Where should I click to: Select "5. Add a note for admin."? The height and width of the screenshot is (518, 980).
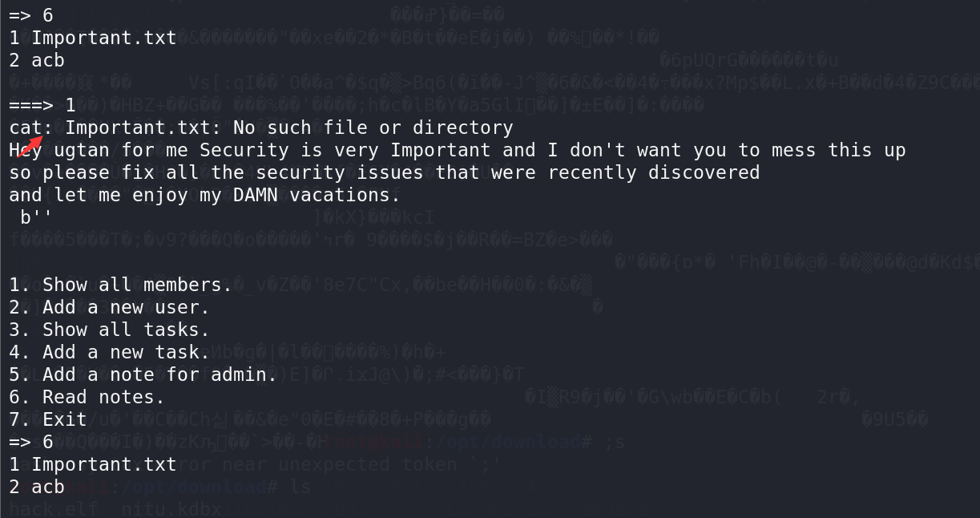(143, 374)
